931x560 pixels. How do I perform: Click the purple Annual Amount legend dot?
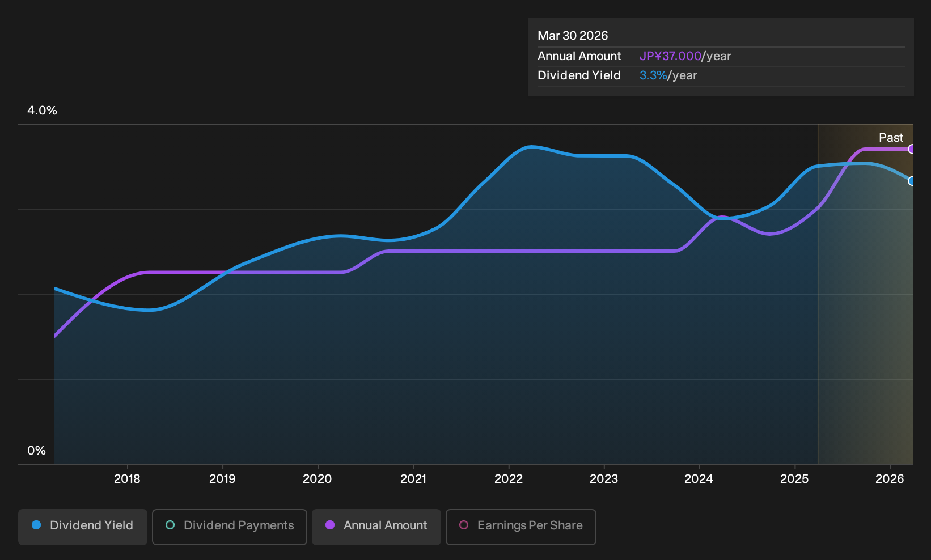tap(330, 525)
